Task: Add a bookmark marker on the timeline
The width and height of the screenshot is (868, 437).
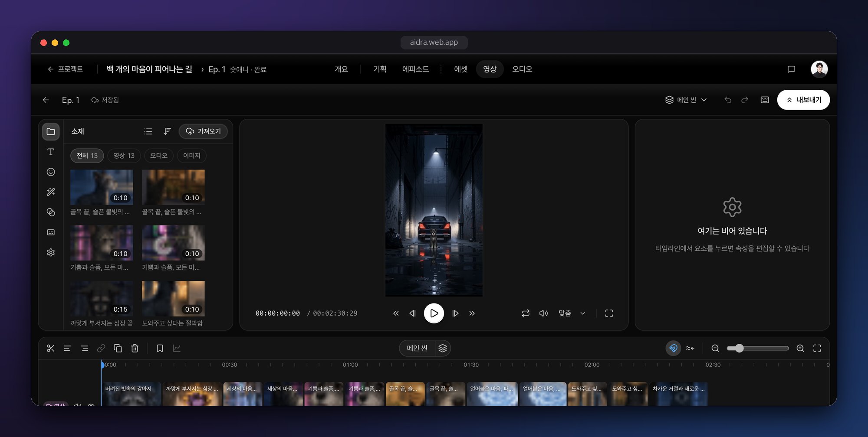Action: pos(160,348)
